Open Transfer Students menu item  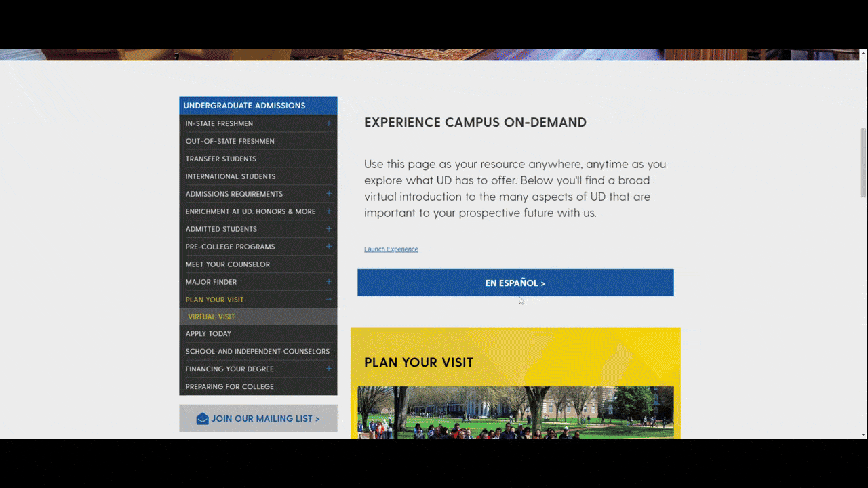[221, 159]
